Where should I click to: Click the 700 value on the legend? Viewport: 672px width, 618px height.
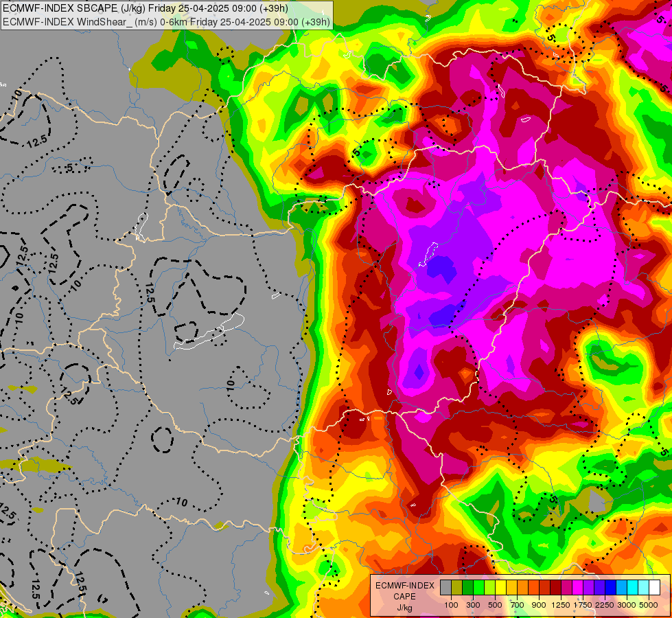[x=518, y=605]
